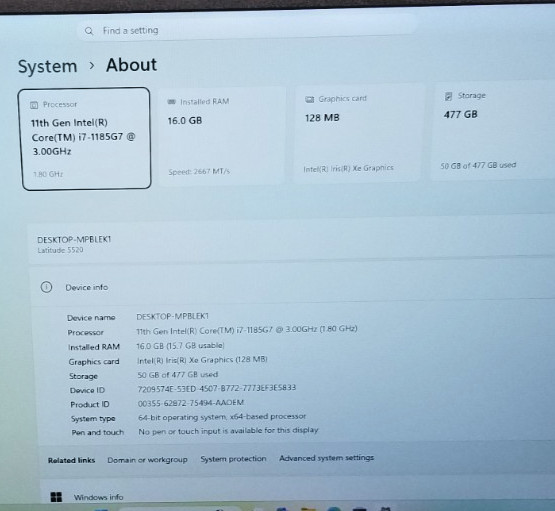Image resolution: width=555 pixels, height=511 pixels.
Task: Click Intel(R) Iris(R) Xe Graphics (128 MB) value
Action: click(x=202, y=360)
